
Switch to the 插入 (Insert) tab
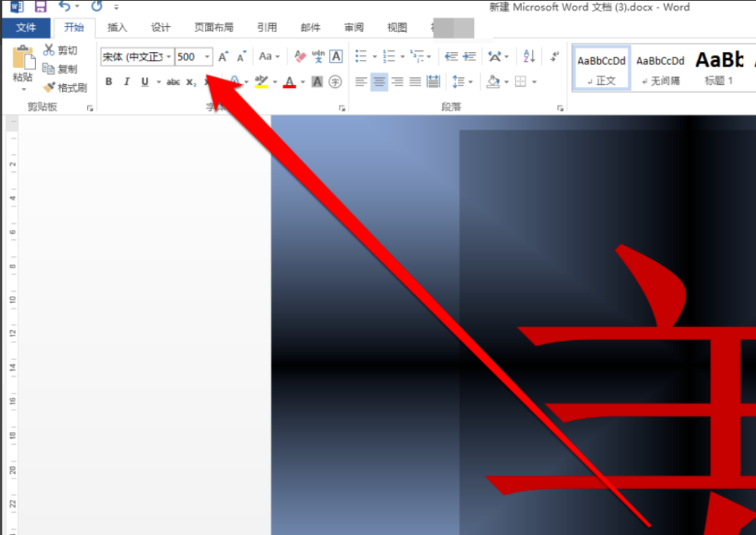(x=117, y=28)
